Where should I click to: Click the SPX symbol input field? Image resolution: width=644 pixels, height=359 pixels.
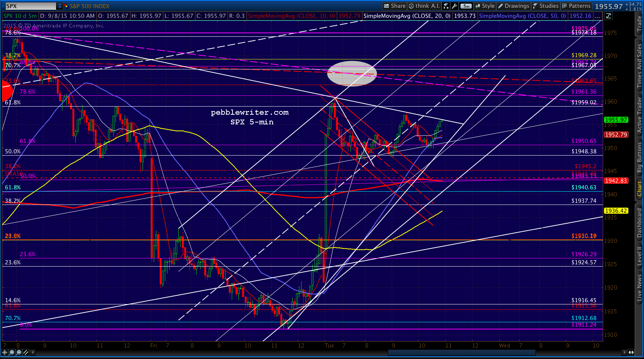pyautogui.click(x=30, y=6)
